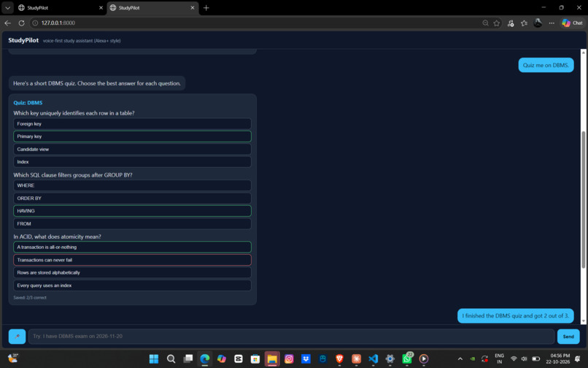Select the 'Foreign key' quiz option
Image resolution: width=588 pixels, height=368 pixels.
[x=132, y=123]
